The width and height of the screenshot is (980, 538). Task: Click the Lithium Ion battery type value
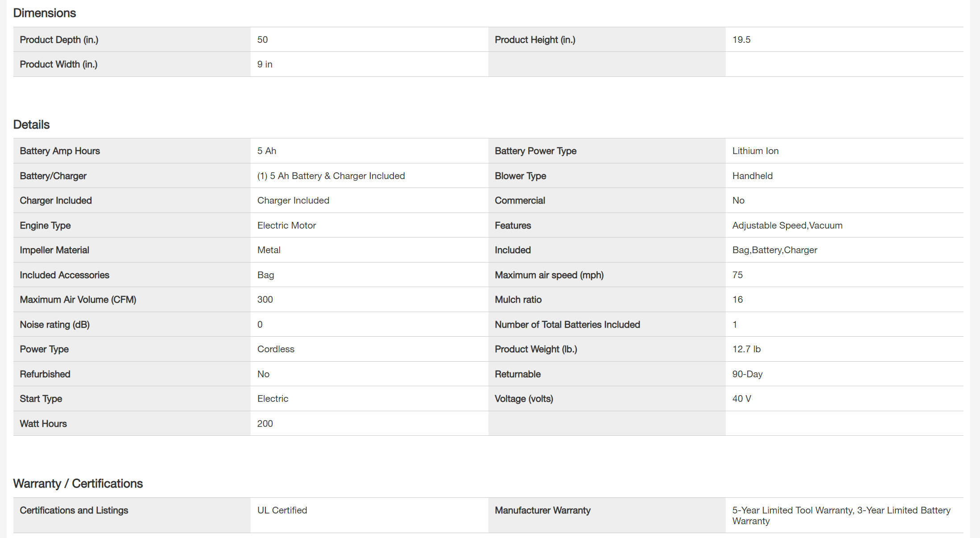click(x=755, y=151)
